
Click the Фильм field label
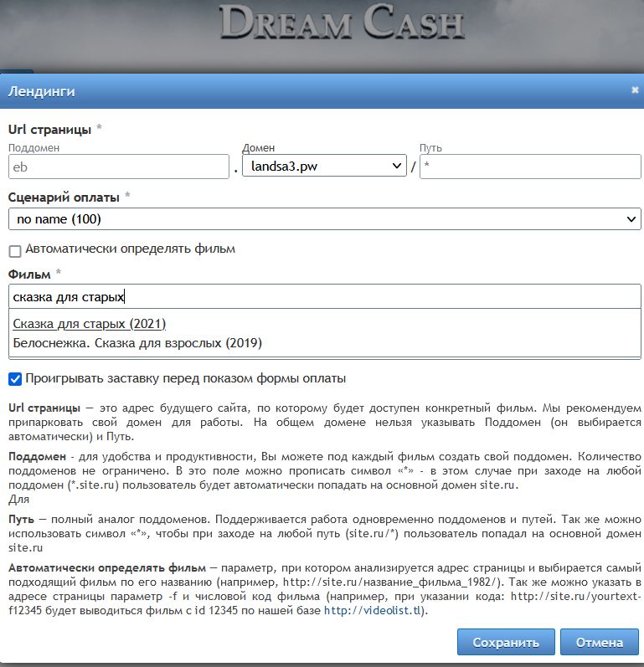click(x=29, y=274)
